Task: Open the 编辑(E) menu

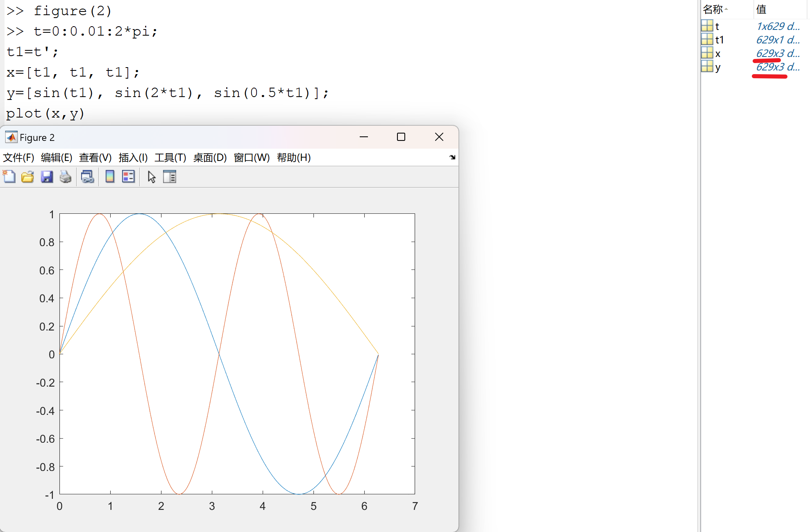Action: 57,158
